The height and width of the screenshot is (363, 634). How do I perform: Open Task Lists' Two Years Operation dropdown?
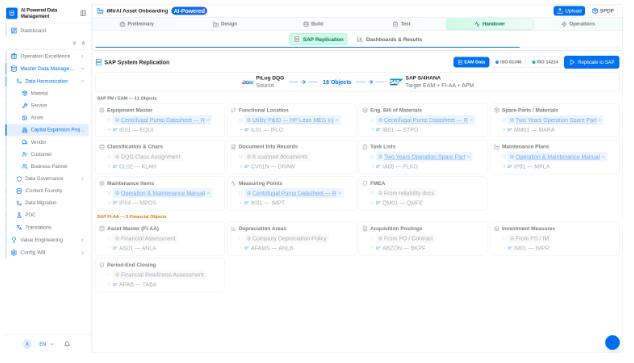[424, 157]
